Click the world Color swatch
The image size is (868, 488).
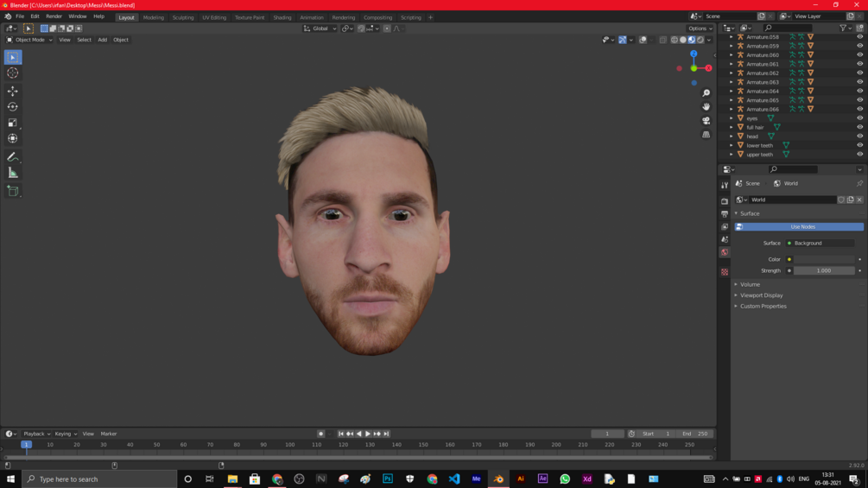tap(824, 259)
